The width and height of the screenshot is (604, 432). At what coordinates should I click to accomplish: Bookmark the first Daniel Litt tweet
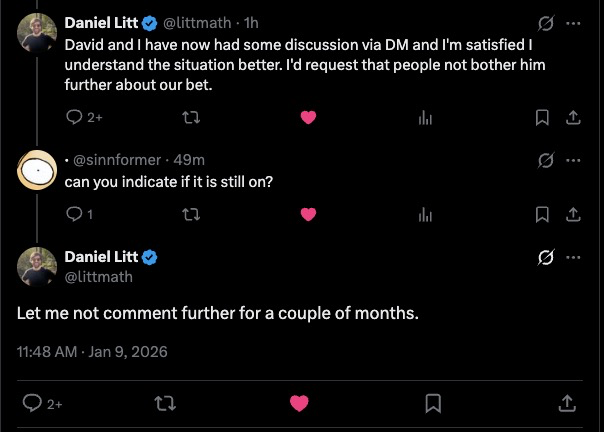point(542,117)
